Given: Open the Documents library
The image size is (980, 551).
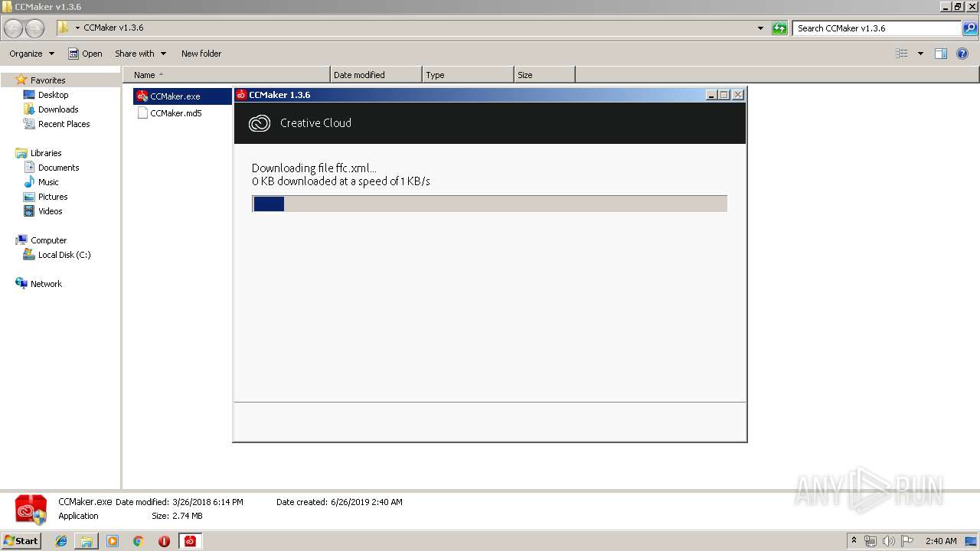Looking at the screenshot, I should pyautogui.click(x=51, y=168).
